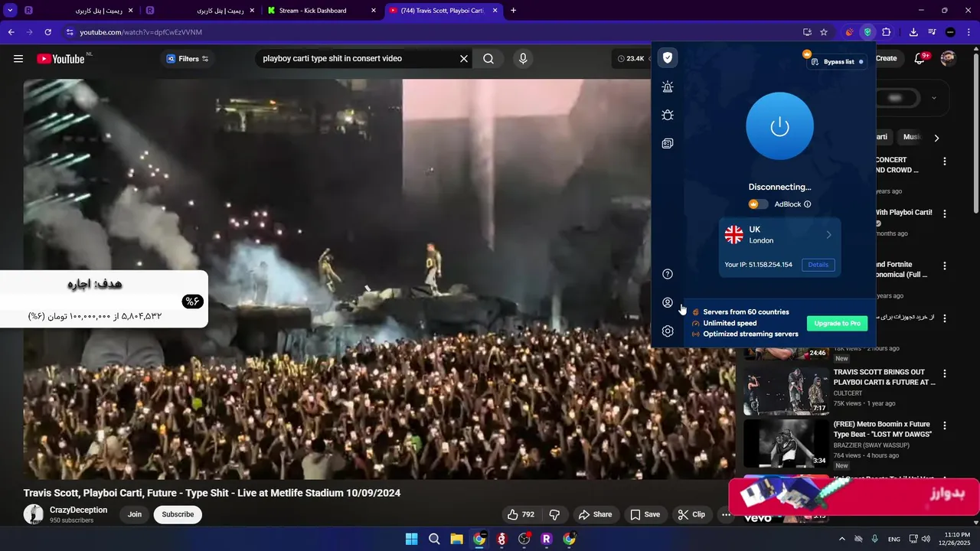Toggle the AdBlock switch

[x=758, y=204]
